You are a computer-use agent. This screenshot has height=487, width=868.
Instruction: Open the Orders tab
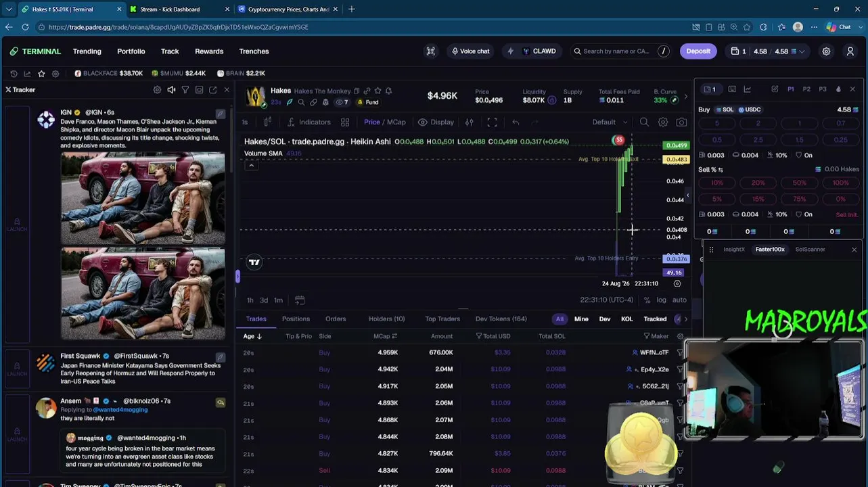(x=336, y=319)
